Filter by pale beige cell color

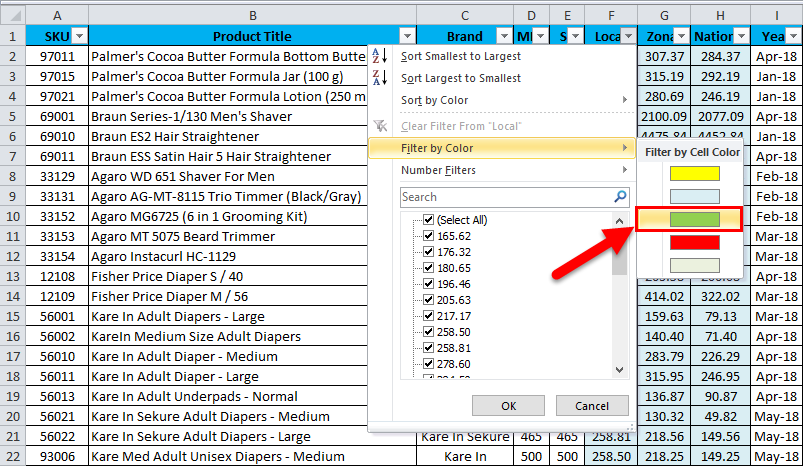694,265
